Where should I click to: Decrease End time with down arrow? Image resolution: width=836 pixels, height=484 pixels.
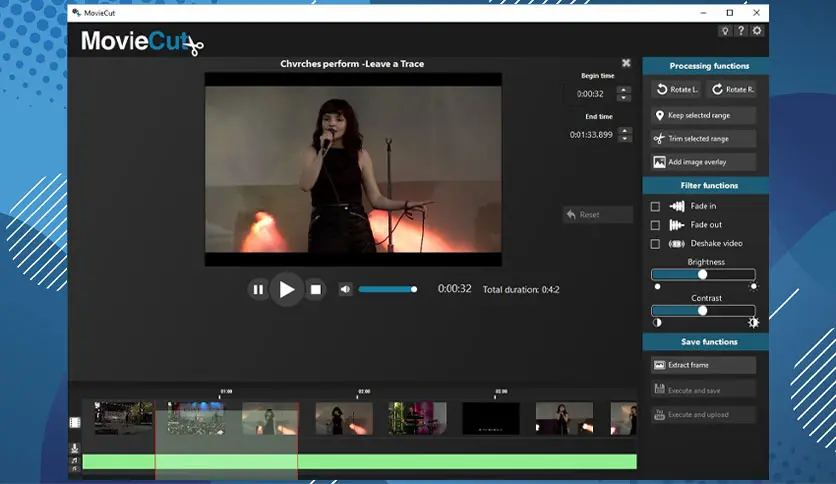coord(625,139)
